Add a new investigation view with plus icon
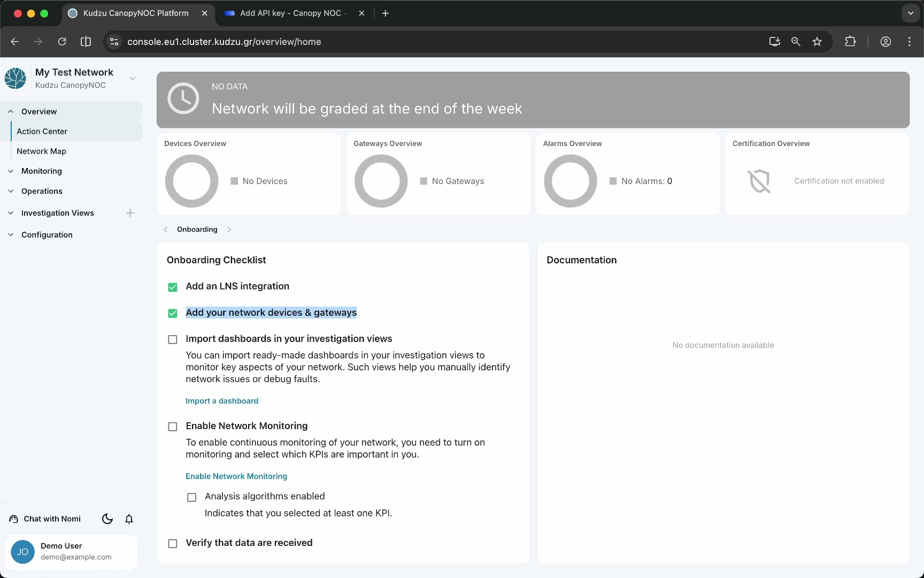Screen dimensions: 924x578 [130, 213]
